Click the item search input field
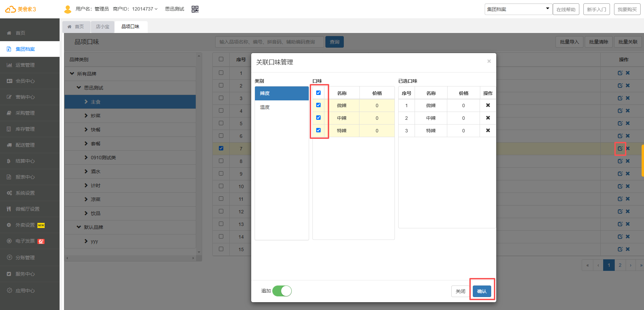Viewport: 644px width, 310px height. tap(269, 42)
